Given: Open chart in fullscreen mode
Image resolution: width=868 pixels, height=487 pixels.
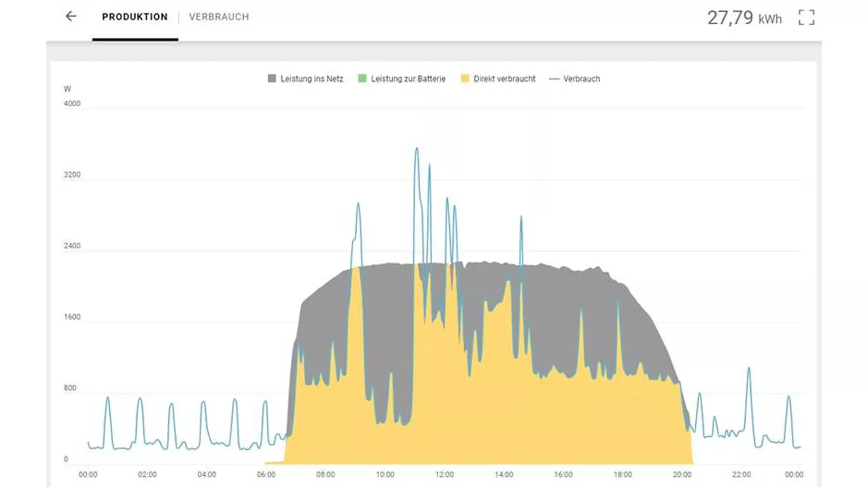Looking at the screenshot, I should tap(806, 17).
